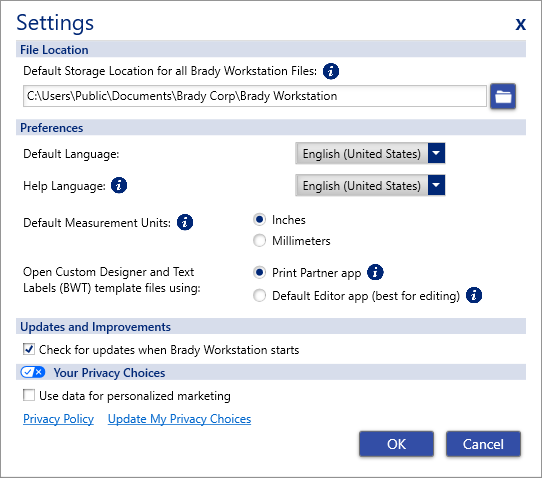Uncheck Check for updates on start
This screenshot has width=542, height=478.
click(x=29, y=349)
